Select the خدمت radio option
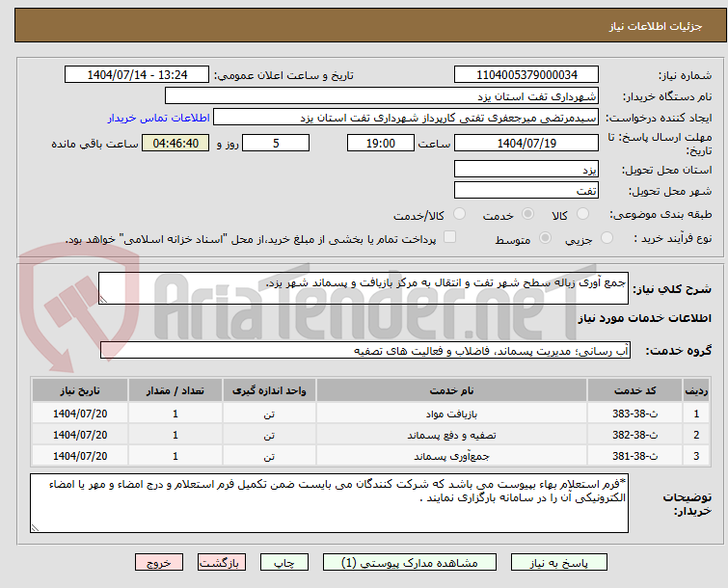Image resolution: width=728 pixels, height=588 pixels. point(527,213)
